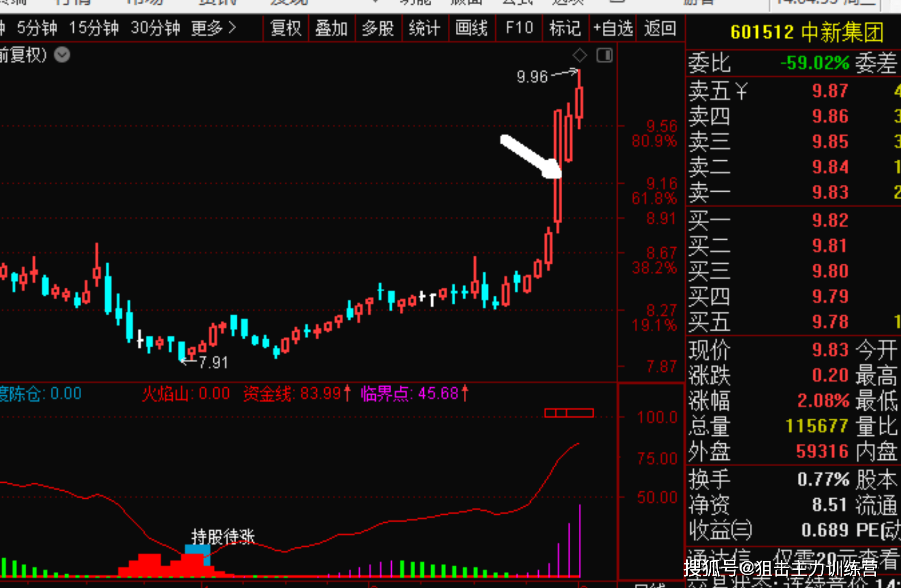Open the 前复权 dropdown arrow
The height and width of the screenshot is (588, 901).
(x=62, y=55)
